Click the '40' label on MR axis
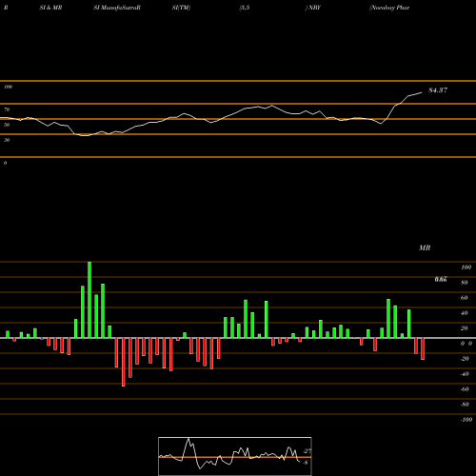476x476 pixels. point(465,313)
